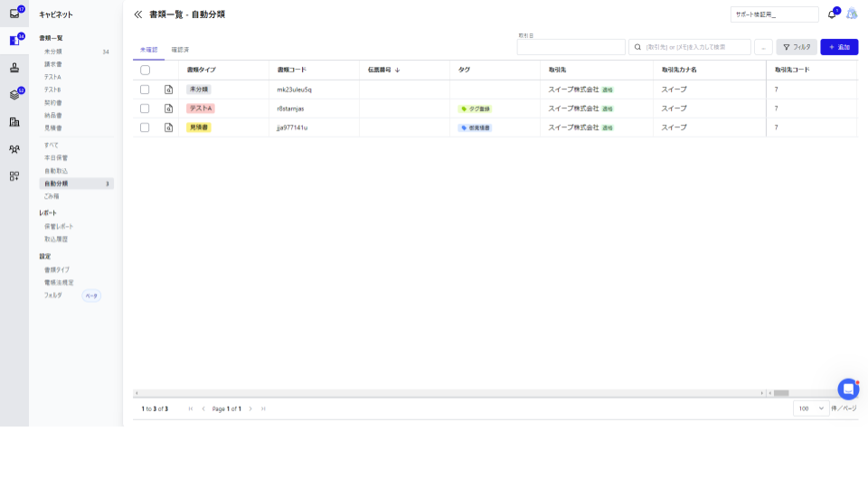Switch to the 確認済 tab

coord(180,50)
